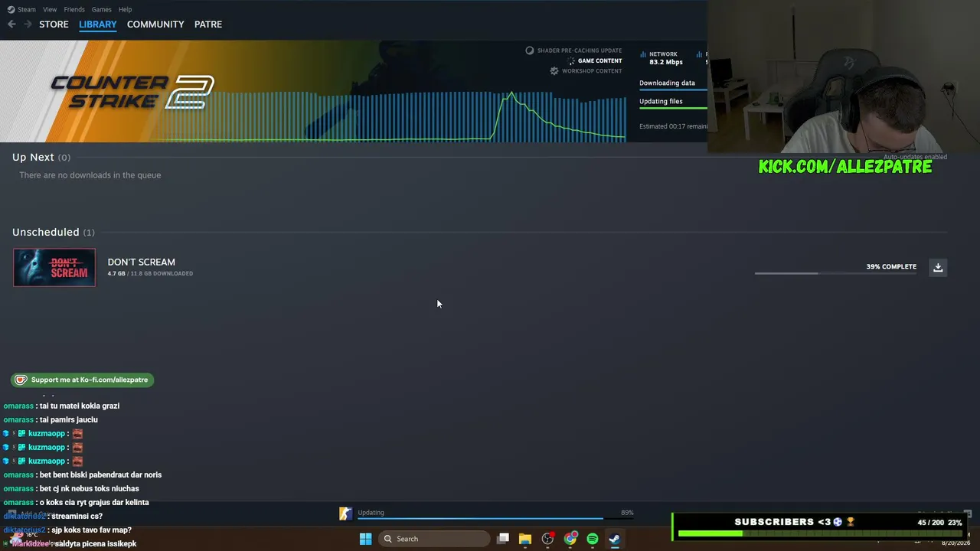This screenshot has height=551, width=980.
Task: Click the Workshop Content gear icon
Action: 554,71
